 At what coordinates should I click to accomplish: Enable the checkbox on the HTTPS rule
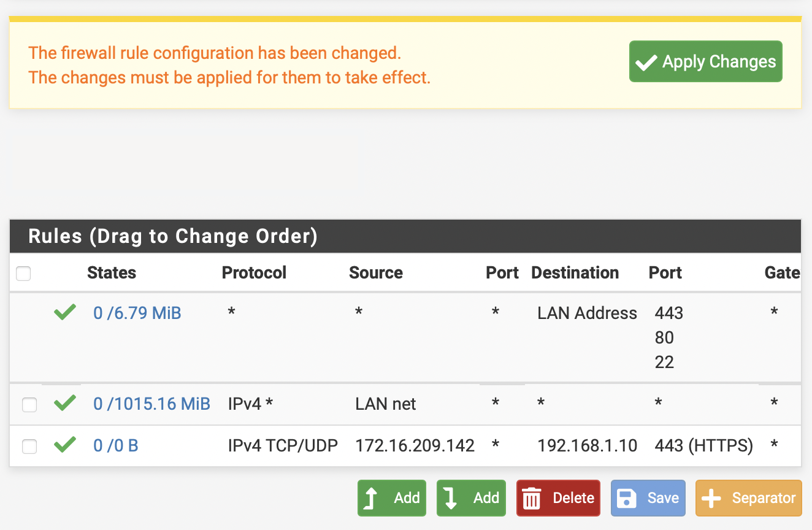click(29, 445)
